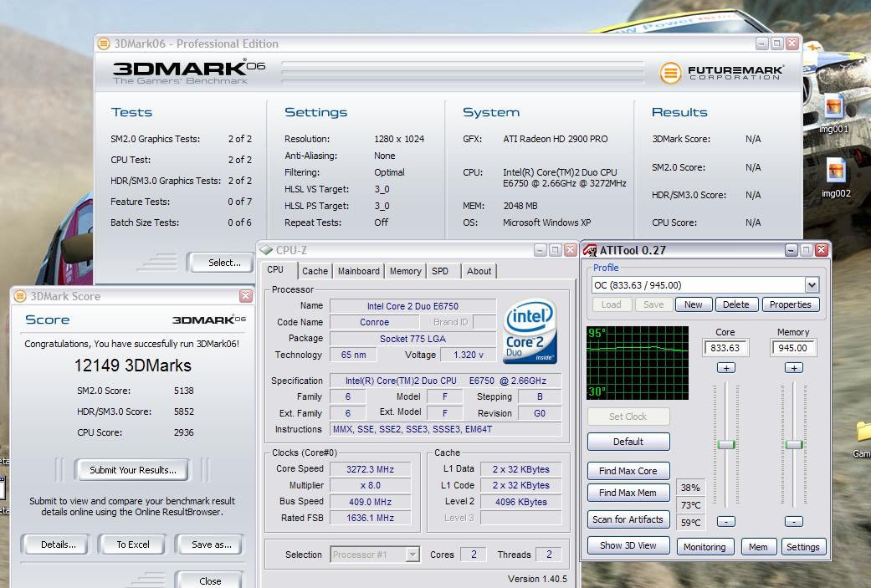
Task: Click the 3DMark06 title bar icon
Action: [x=104, y=43]
